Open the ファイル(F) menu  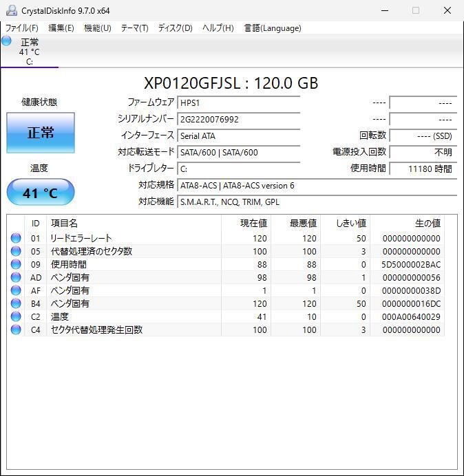click(21, 28)
